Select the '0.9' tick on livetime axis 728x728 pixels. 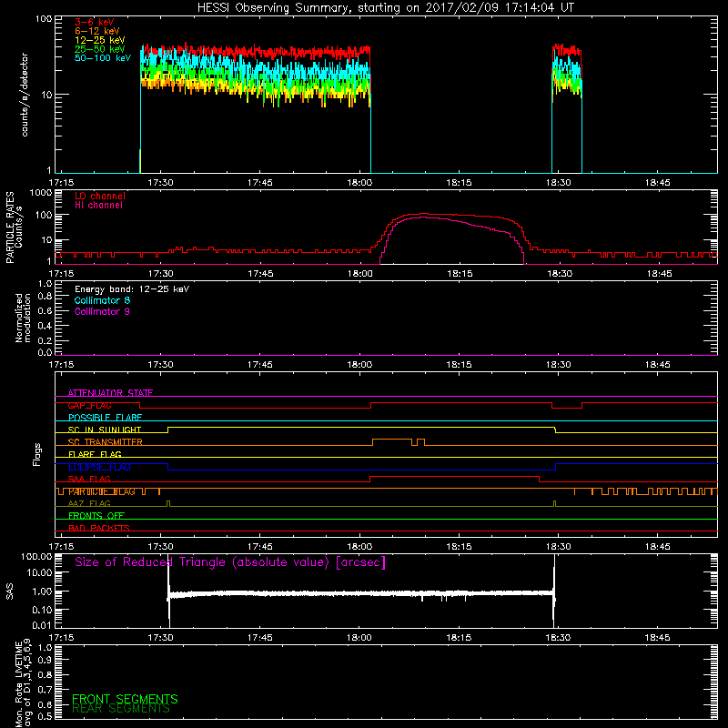(45, 661)
